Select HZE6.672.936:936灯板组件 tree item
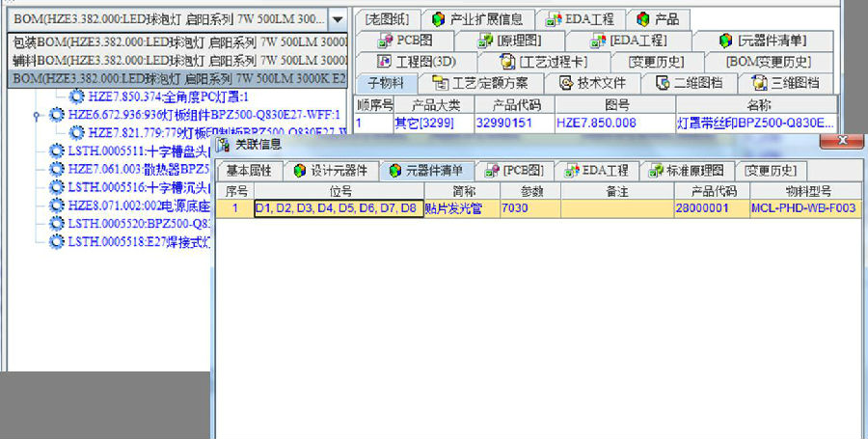868x439 pixels. point(203,115)
